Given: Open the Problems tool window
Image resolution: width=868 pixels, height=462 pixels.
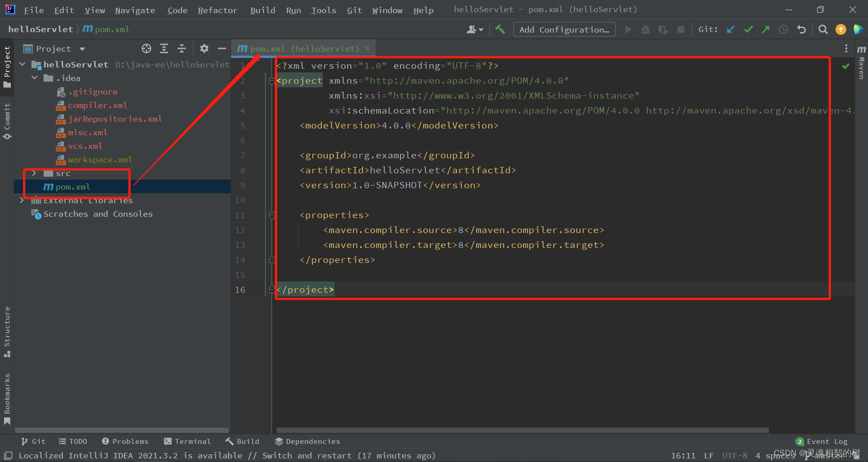Looking at the screenshot, I should click(x=125, y=441).
